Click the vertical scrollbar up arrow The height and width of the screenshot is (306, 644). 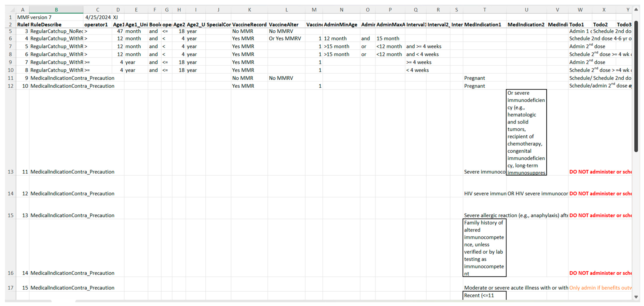click(636, 9)
